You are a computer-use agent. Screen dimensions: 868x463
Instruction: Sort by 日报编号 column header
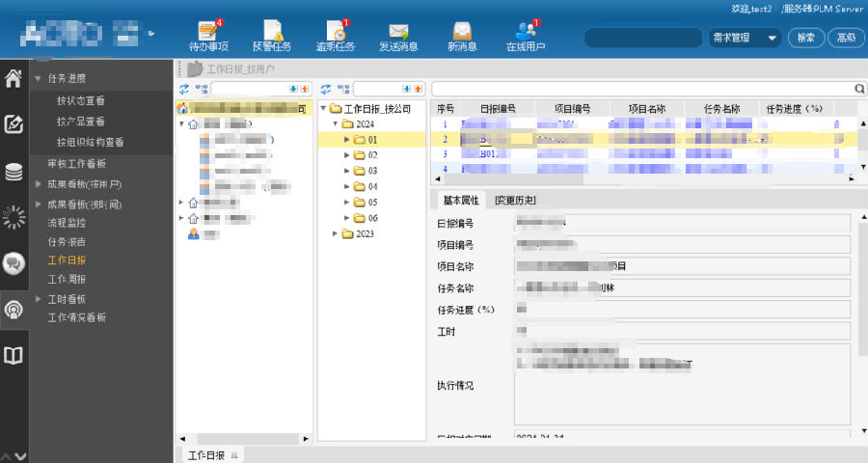[497, 109]
